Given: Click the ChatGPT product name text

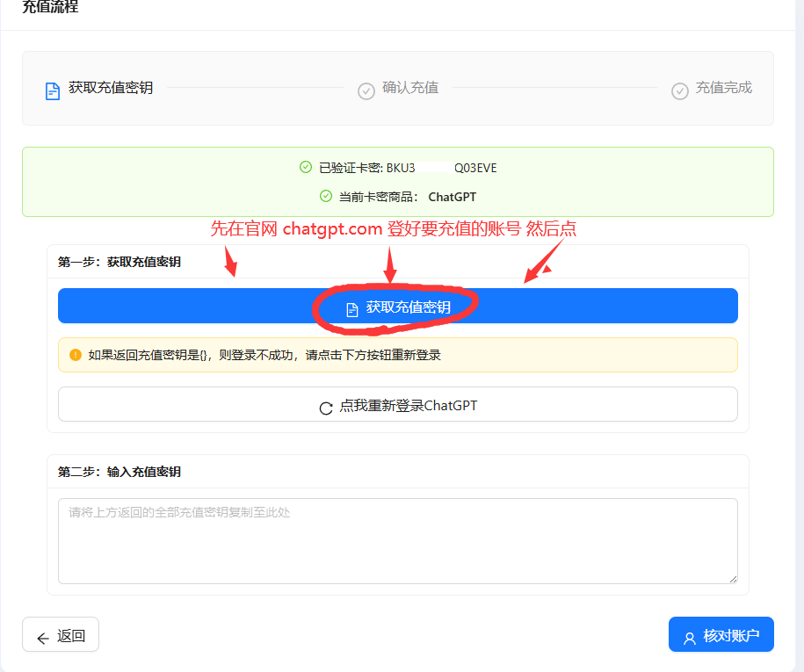Looking at the screenshot, I should (453, 197).
